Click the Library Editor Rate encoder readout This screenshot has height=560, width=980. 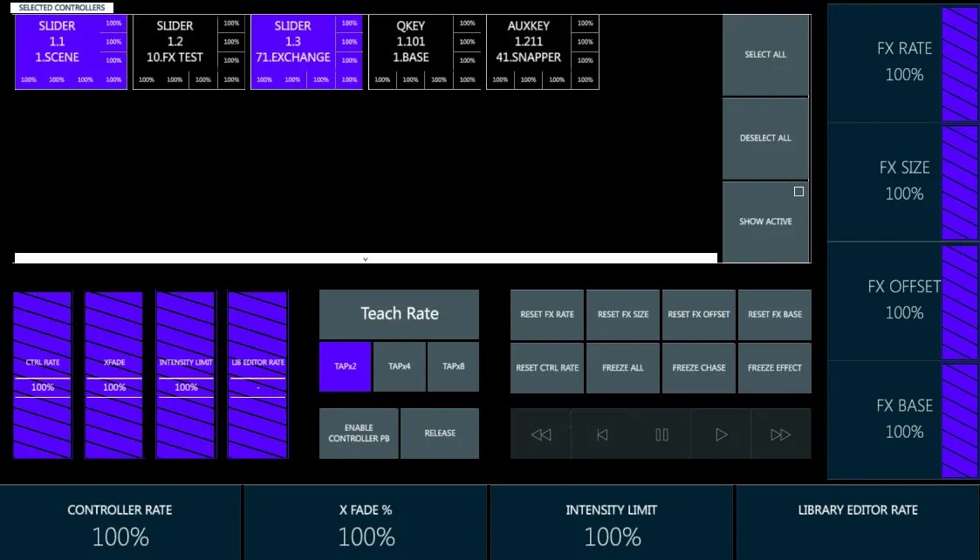tap(858, 523)
